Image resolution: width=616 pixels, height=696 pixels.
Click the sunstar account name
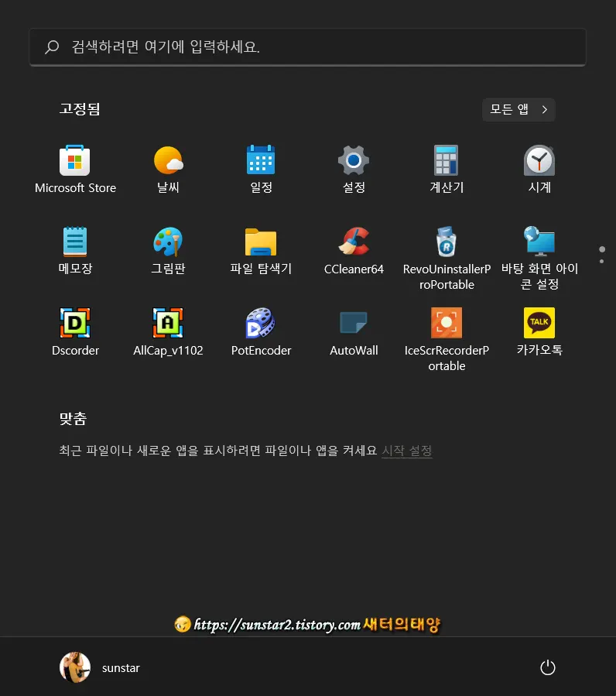pyautogui.click(x=121, y=668)
